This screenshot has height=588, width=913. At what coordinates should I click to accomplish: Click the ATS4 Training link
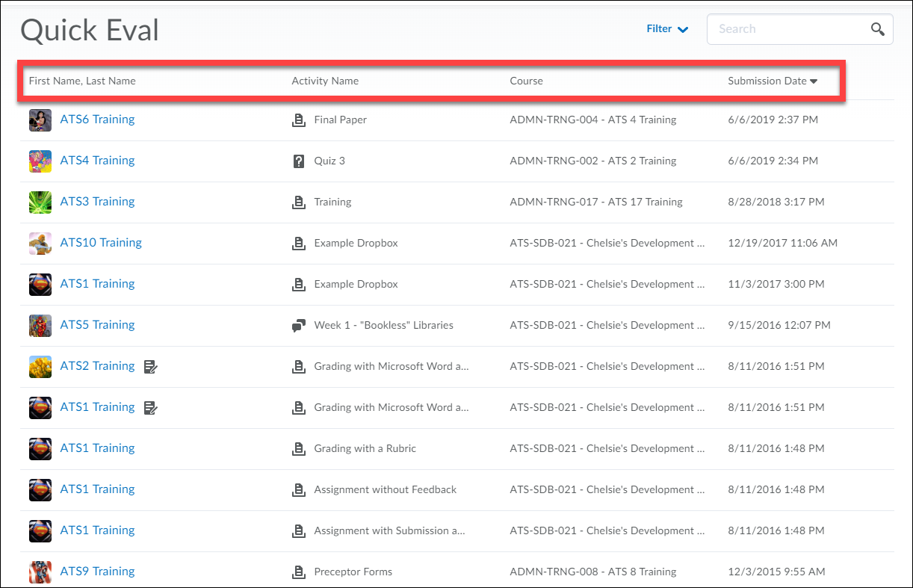tap(97, 160)
